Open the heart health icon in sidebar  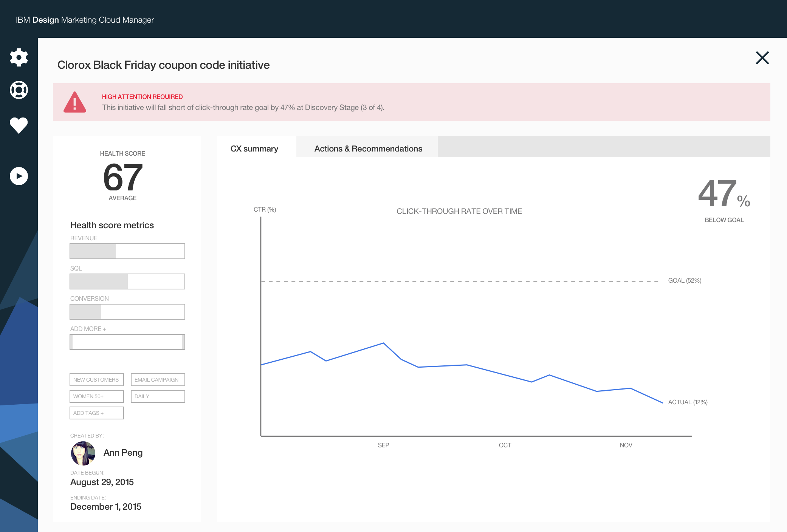pyautogui.click(x=19, y=125)
